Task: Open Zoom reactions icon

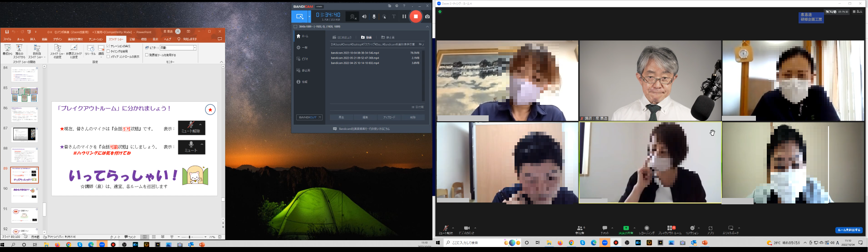Action: pos(692,230)
